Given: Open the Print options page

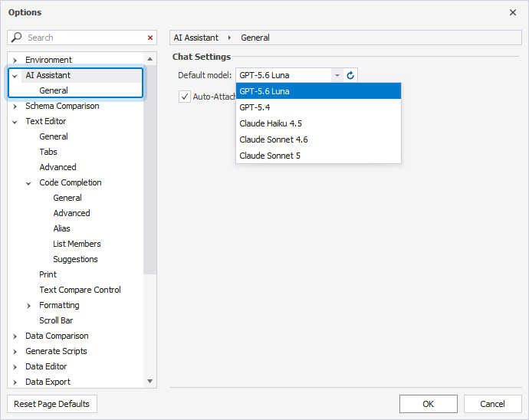Looking at the screenshot, I should tap(48, 274).
